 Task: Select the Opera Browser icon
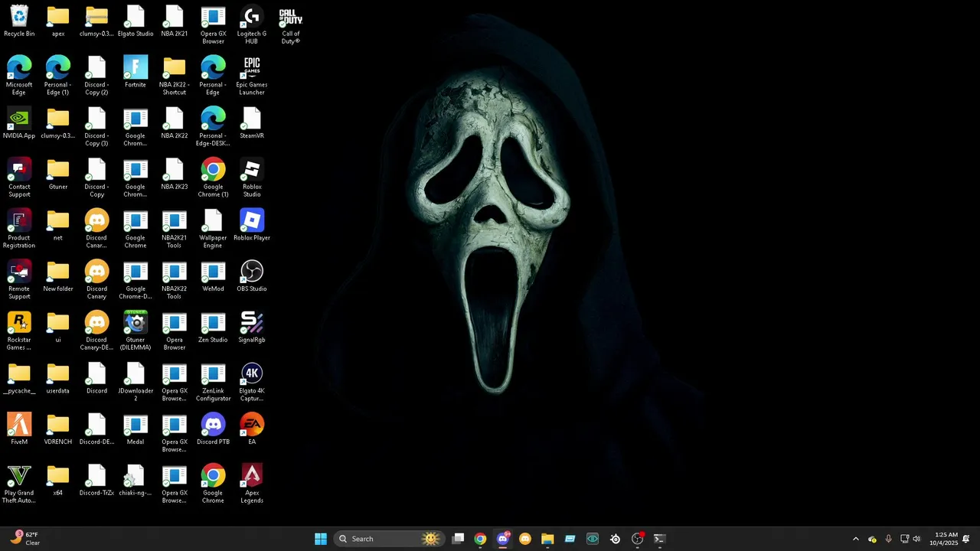click(x=175, y=331)
